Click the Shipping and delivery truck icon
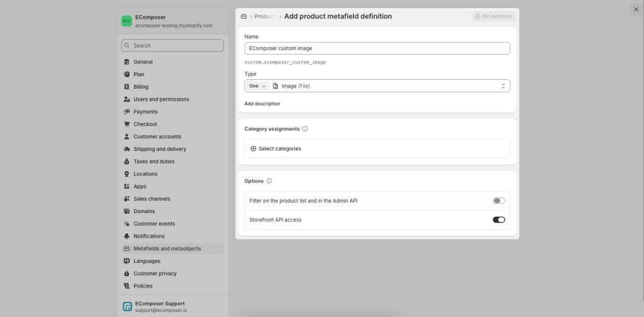Viewport: 644px width, 317px height. coord(127,149)
